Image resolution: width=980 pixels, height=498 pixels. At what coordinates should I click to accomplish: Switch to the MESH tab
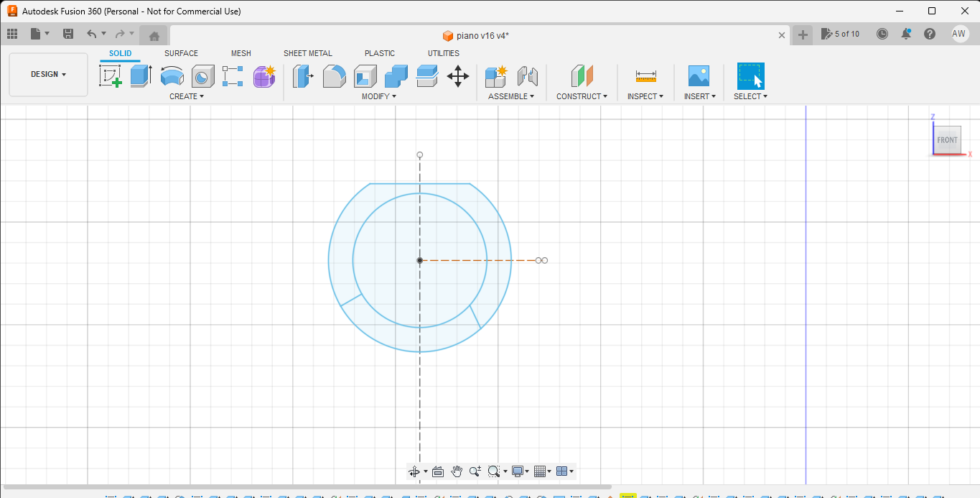pyautogui.click(x=241, y=53)
